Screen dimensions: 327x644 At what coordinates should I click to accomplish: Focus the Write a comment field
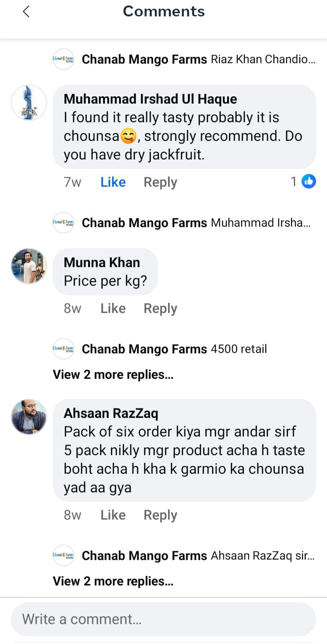click(x=163, y=619)
